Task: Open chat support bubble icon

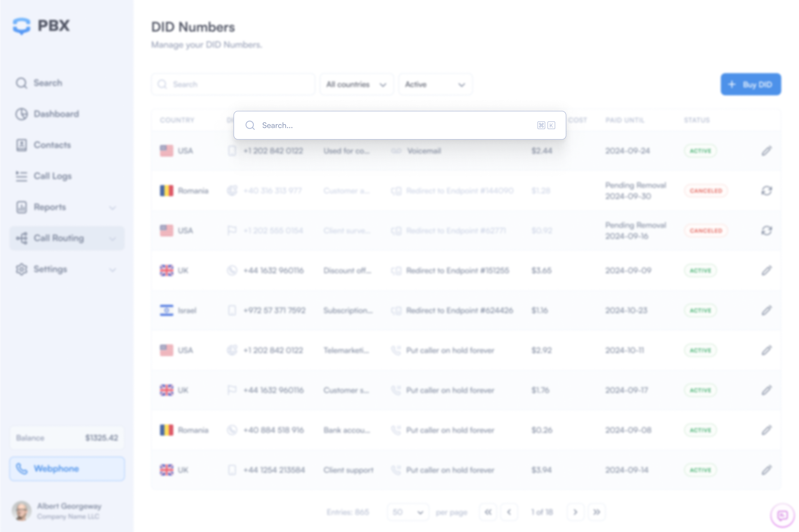Action: pyautogui.click(x=782, y=516)
